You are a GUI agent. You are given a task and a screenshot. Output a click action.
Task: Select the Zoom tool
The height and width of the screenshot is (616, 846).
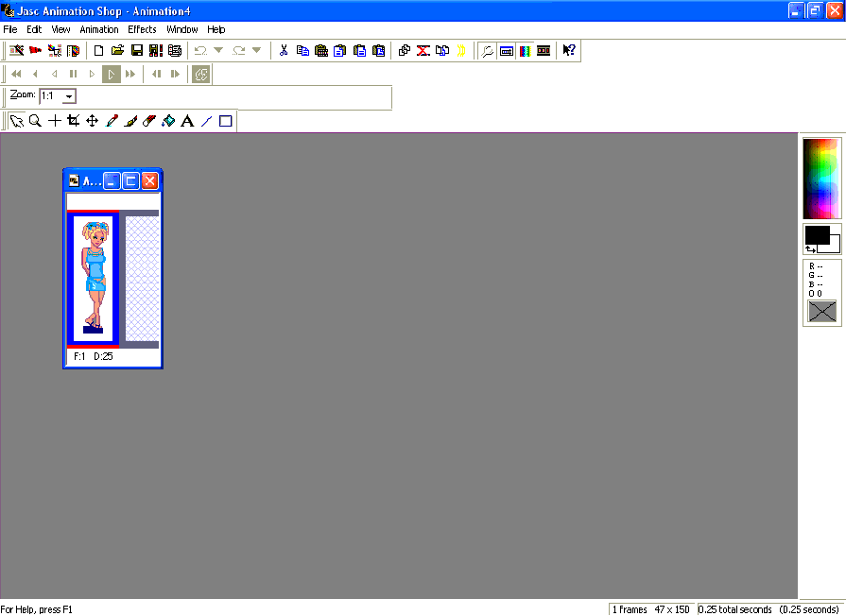pos(36,120)
